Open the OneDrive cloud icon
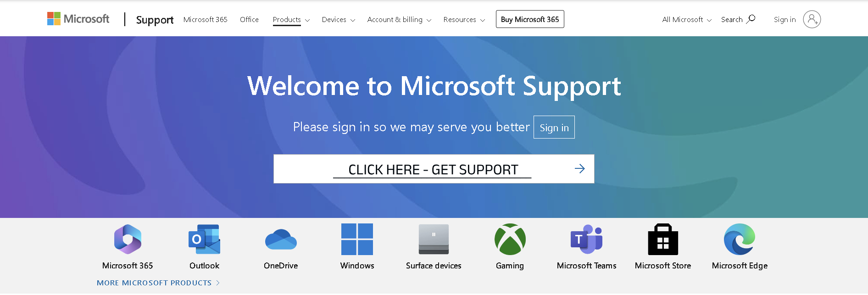The image size is (868, 295). [281, 239]
